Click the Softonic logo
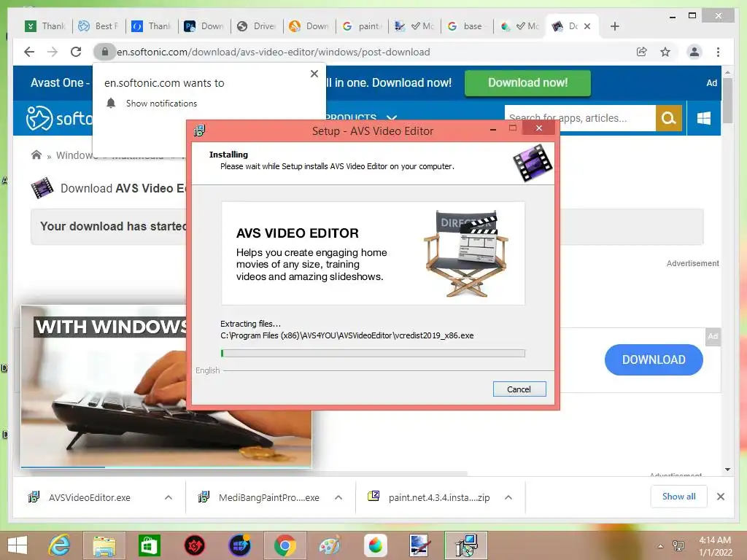This screenshot has height=560, width=747. tap(60, 118)
